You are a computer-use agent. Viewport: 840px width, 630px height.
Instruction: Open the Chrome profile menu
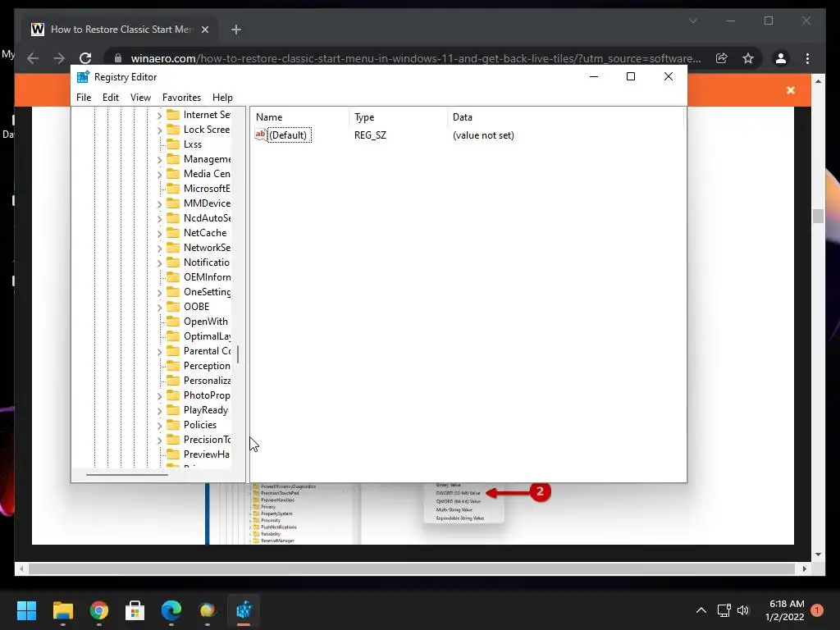(781, 58)
